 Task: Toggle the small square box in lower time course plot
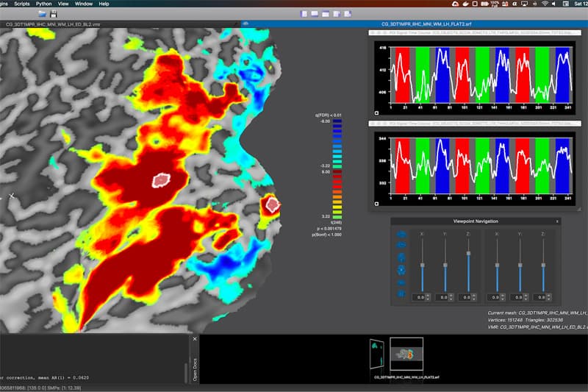376,204
